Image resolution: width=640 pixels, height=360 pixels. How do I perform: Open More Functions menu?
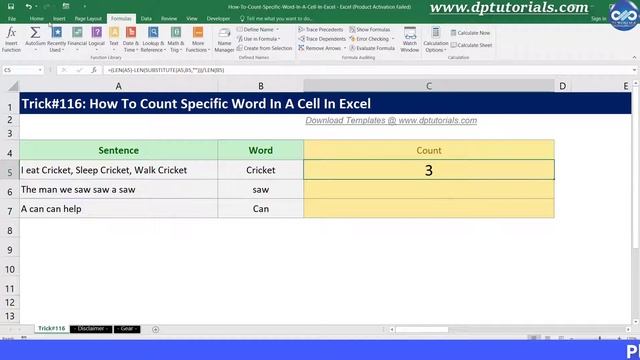click(x=198, y=39)
